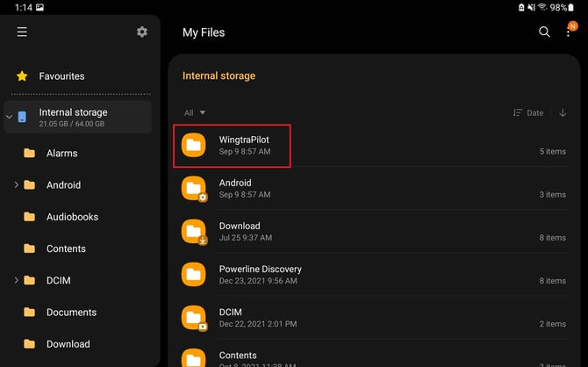Open the Contents folder icon in file list
The image size is (588, 367).
[x=193, y=358]
